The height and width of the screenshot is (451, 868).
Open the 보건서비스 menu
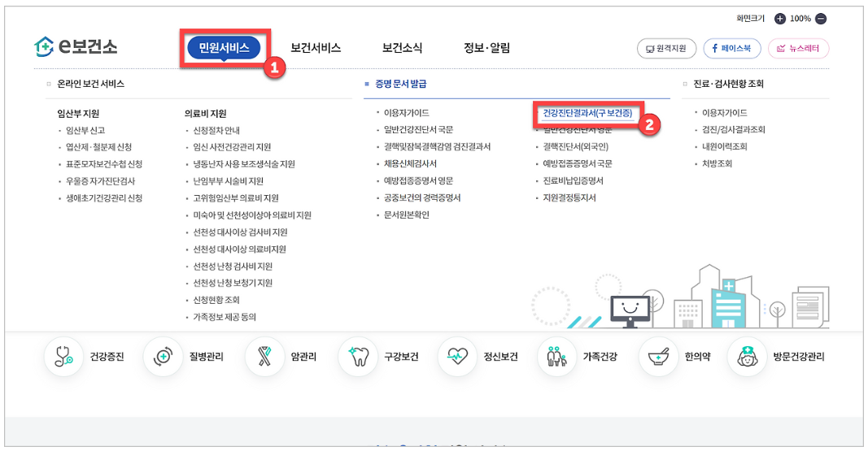pos(316,48)
